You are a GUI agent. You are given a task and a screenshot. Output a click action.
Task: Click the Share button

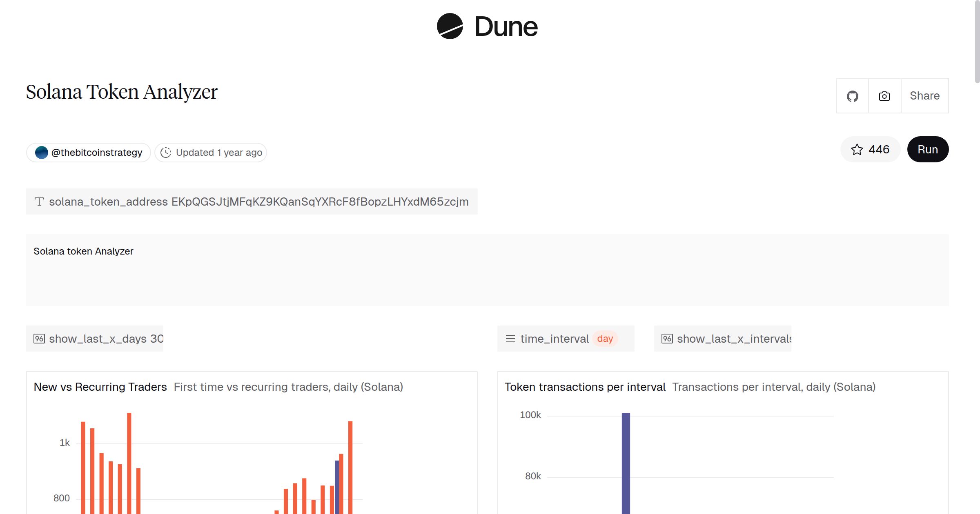(924, 96)
